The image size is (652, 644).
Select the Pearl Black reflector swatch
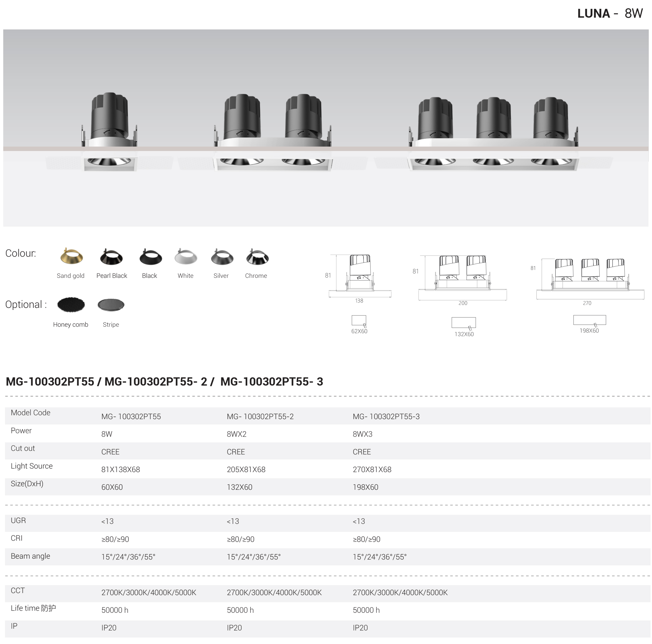pyautogui.click(x=111, y=257)
